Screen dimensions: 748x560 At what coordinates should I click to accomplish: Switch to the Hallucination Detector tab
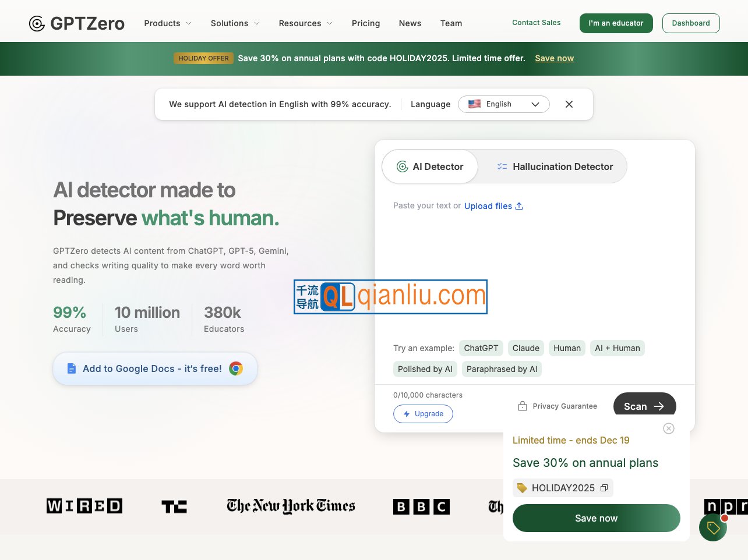[554, 166]
